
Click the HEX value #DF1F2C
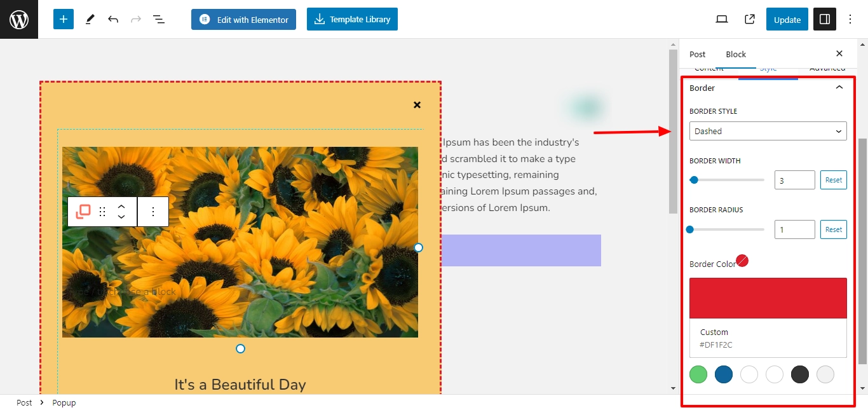[x=716, y=345]
